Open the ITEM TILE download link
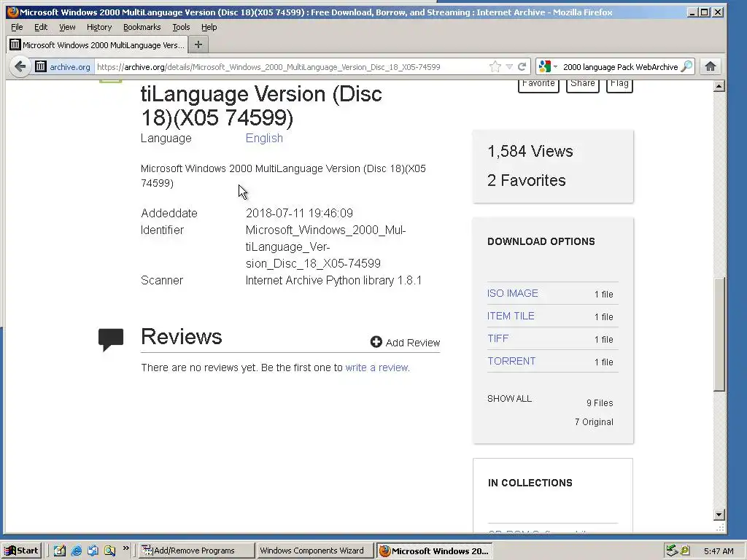This screenshot has width=747, height=560. coord(511,316)
